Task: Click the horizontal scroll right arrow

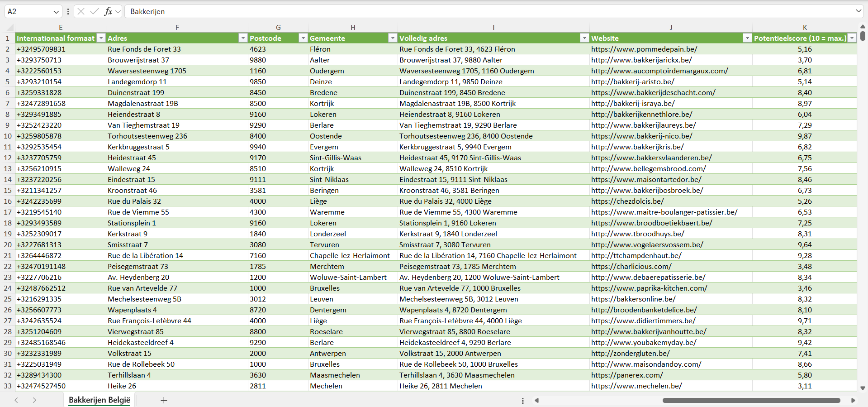Action: pos(853,400)
